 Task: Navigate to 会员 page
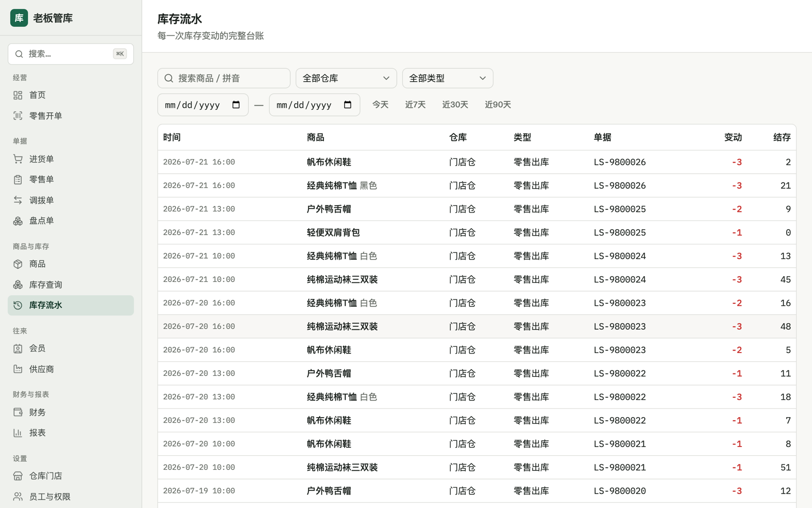click(71, 348)
